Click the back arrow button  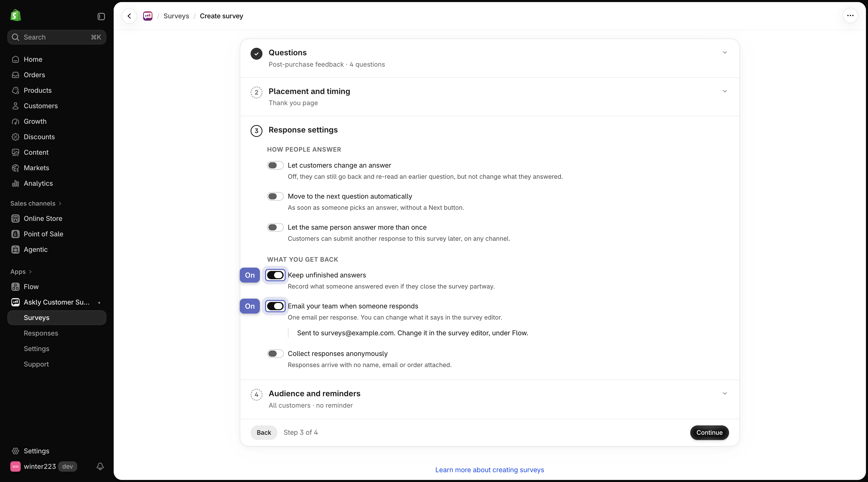[x=129, y=16]
